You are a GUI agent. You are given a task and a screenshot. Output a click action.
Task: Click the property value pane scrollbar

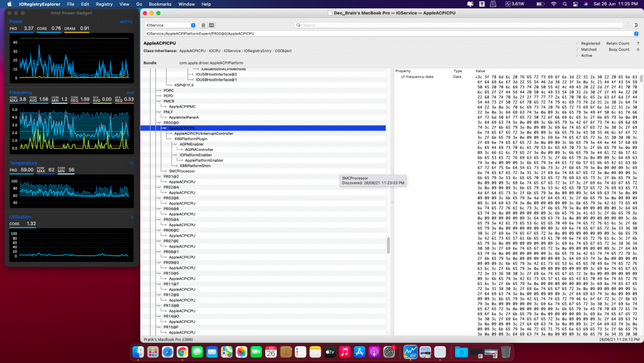coord(641,78)
